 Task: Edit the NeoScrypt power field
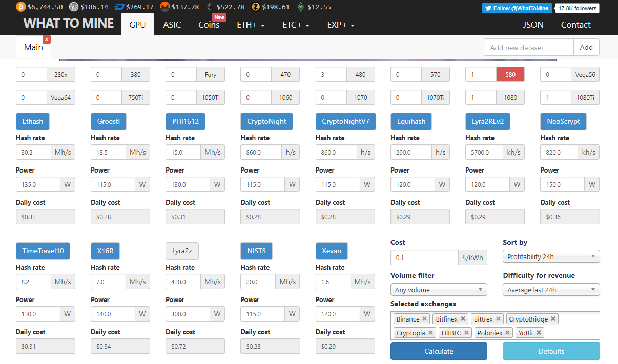pyautogui.click(x=563, y=184)
